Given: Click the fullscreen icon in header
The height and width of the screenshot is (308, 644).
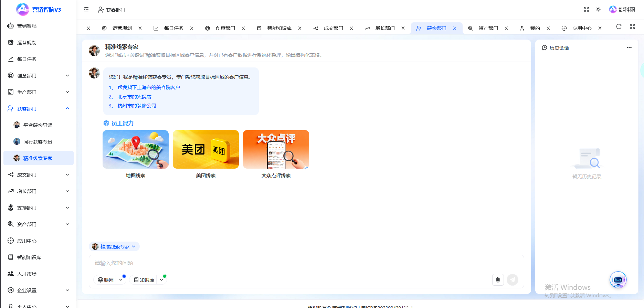Looking at the screenshot, I should (x=587, y=10).
